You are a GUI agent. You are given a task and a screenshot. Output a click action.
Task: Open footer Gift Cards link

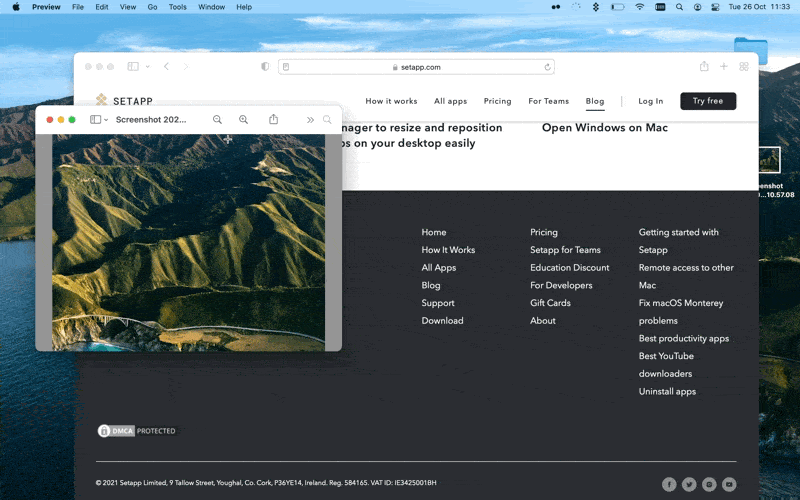pos(551,303)
